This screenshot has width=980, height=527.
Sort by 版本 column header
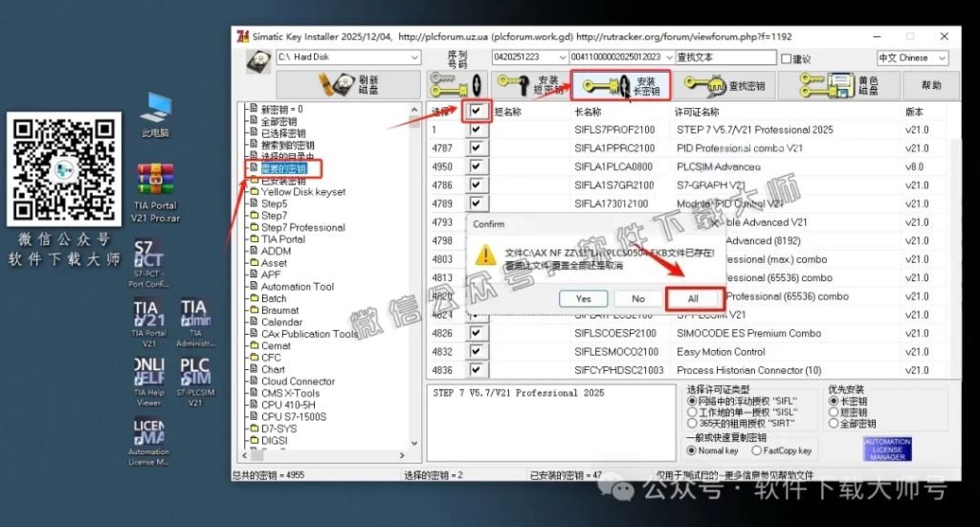click(914, 112)
